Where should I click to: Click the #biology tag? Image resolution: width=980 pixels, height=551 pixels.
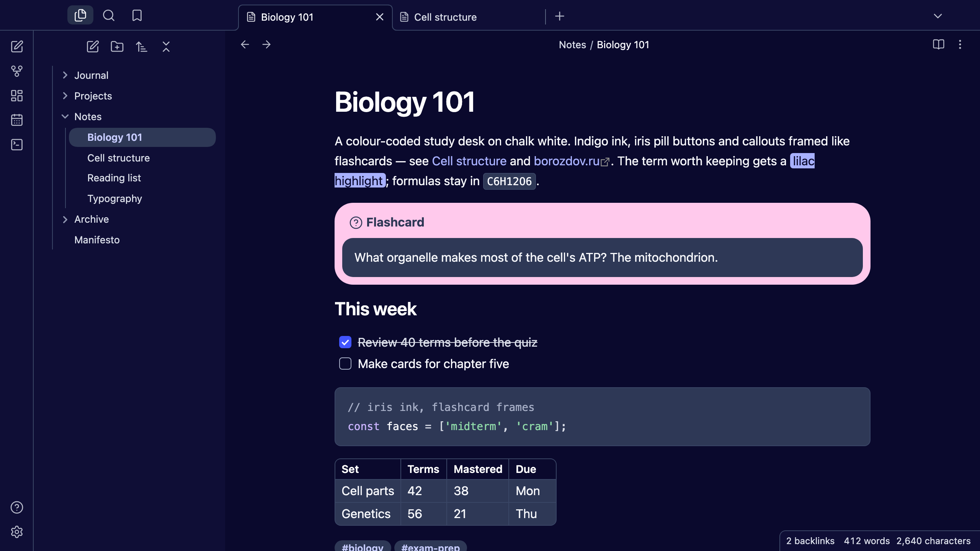coord(363,546)
